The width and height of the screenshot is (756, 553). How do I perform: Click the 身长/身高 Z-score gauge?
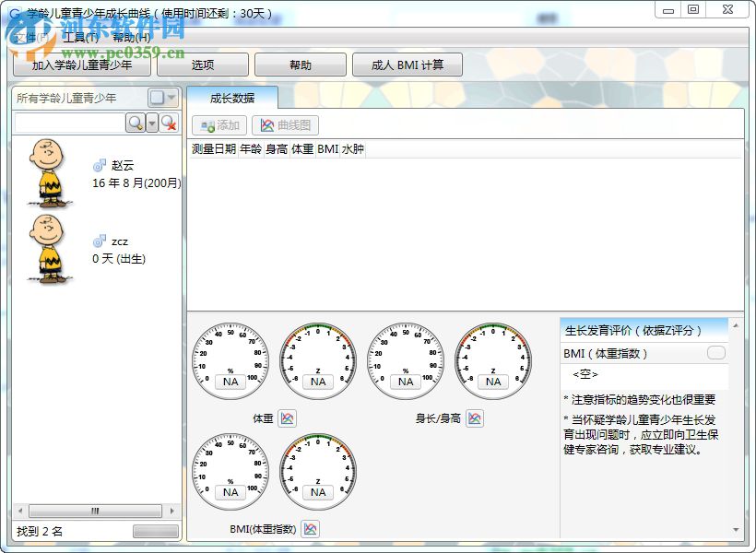pyautogui.click(x=493, y=361)
